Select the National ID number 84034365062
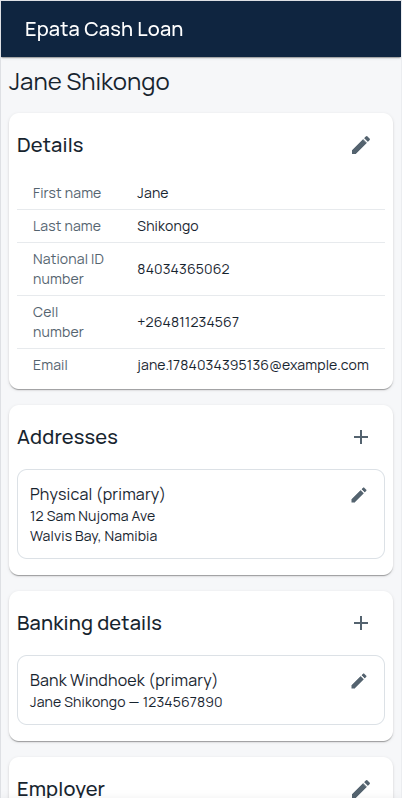This screenshot has width=402, height=798. coord(183,269)
